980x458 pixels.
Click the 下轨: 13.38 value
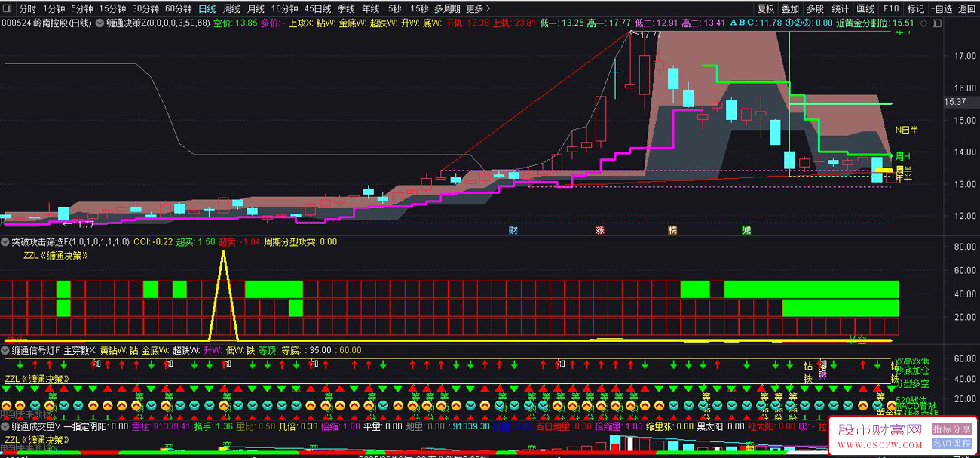[467, 23]
